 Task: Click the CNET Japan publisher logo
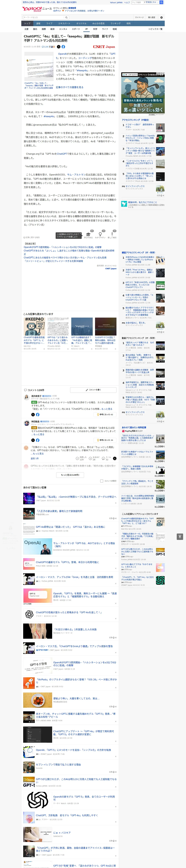(104, 47)
